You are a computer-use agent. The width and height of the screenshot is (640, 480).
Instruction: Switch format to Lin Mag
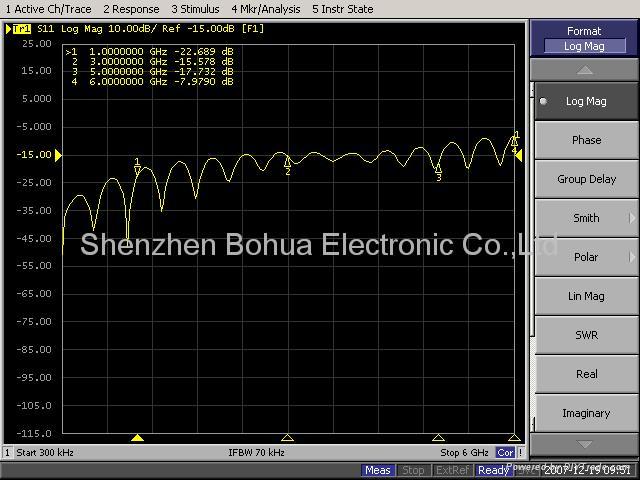tap(585, 296)
